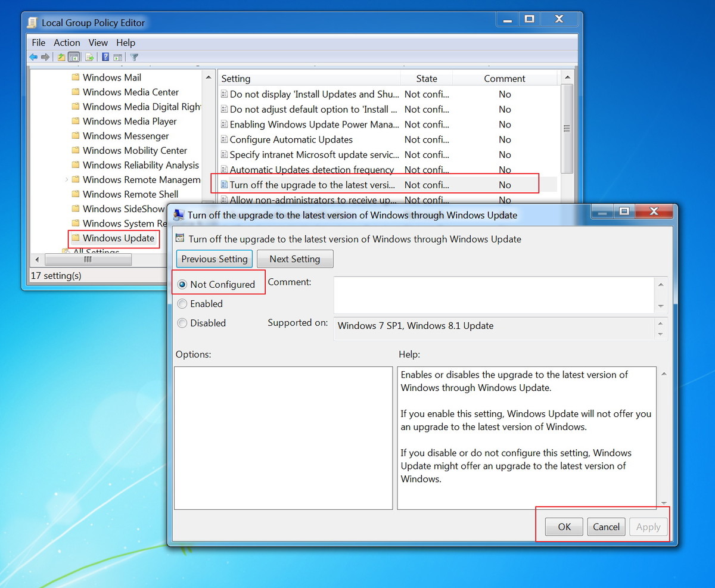Image resolution: width=715 pixels, height=588 pixels.
Task: Open help via the question mark icon
Action: (105, 57)
